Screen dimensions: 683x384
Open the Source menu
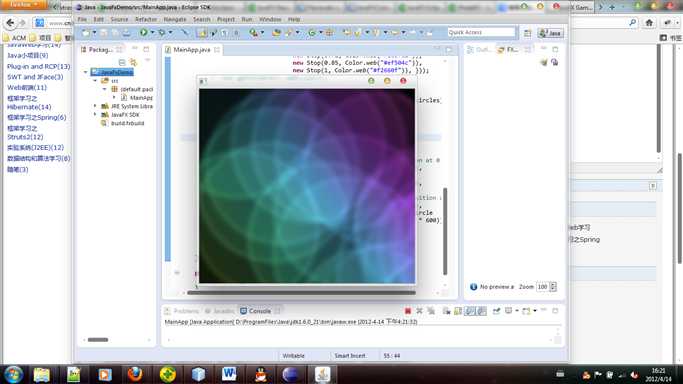119,19
